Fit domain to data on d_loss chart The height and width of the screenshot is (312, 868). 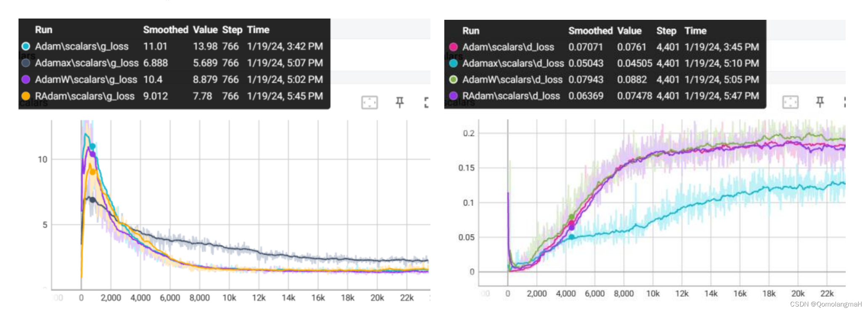[790, 102]
